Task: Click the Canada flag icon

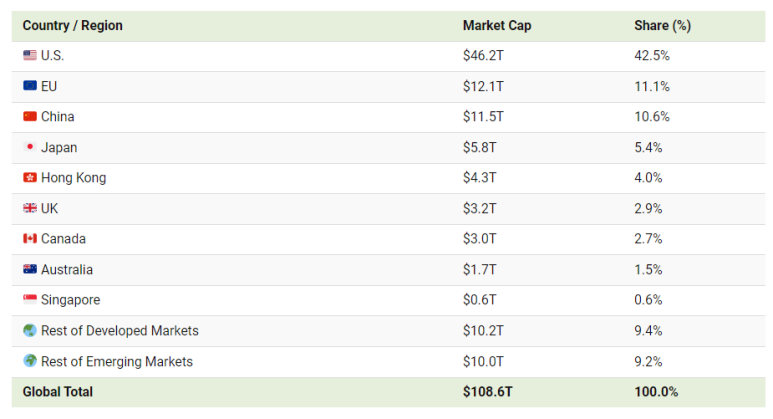Action: [30, 239]
